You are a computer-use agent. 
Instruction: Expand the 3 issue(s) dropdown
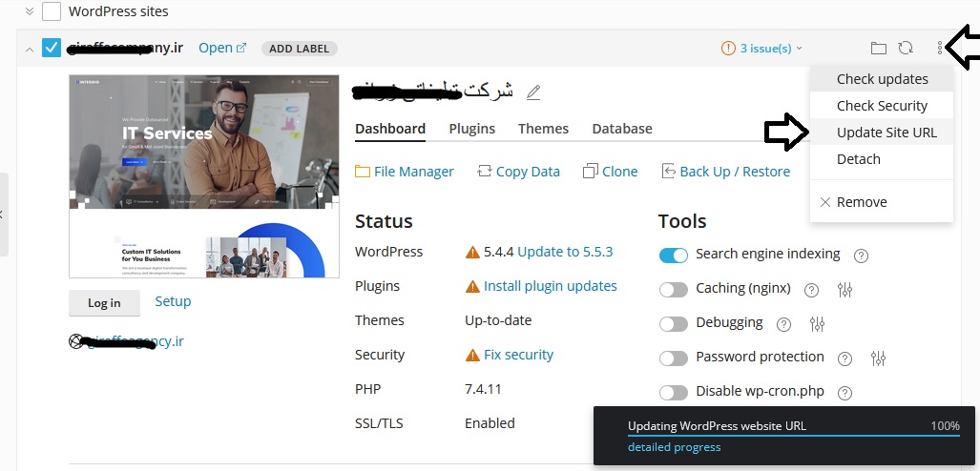pyautogui.click(x=762, y=48)
